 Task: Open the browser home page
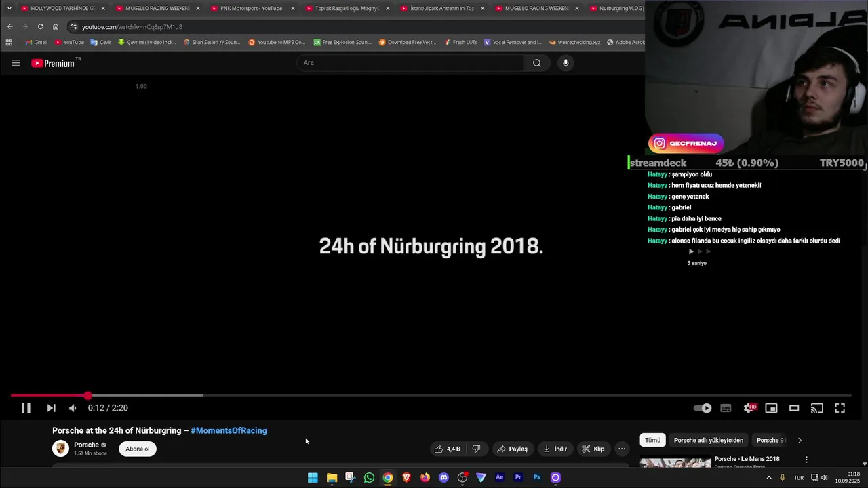56,26
